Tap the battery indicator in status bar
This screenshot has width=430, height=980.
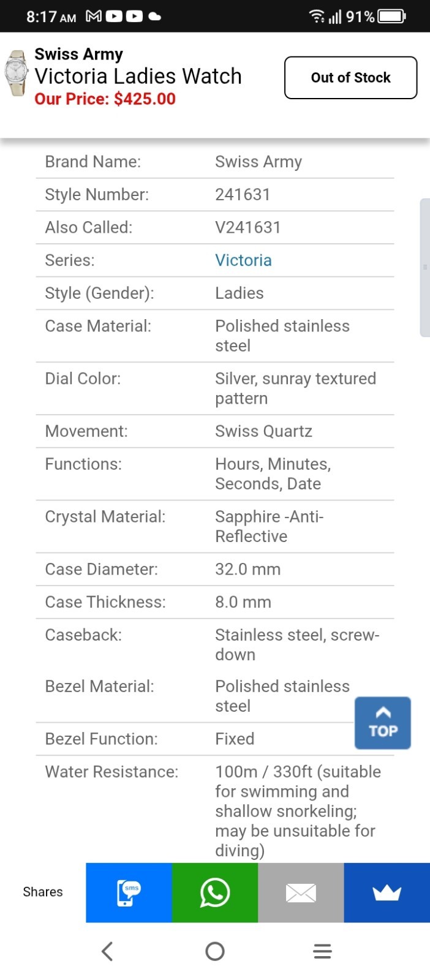[x=392, y=16]
